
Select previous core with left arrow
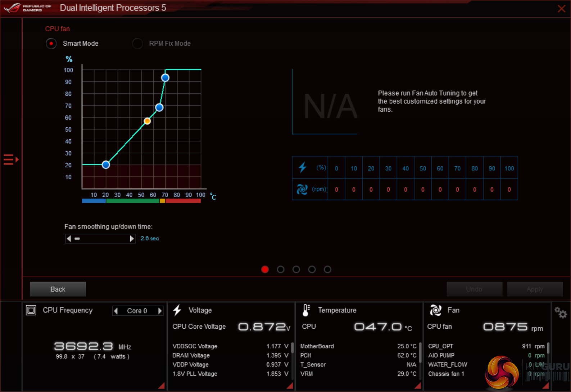pos(116,311)
